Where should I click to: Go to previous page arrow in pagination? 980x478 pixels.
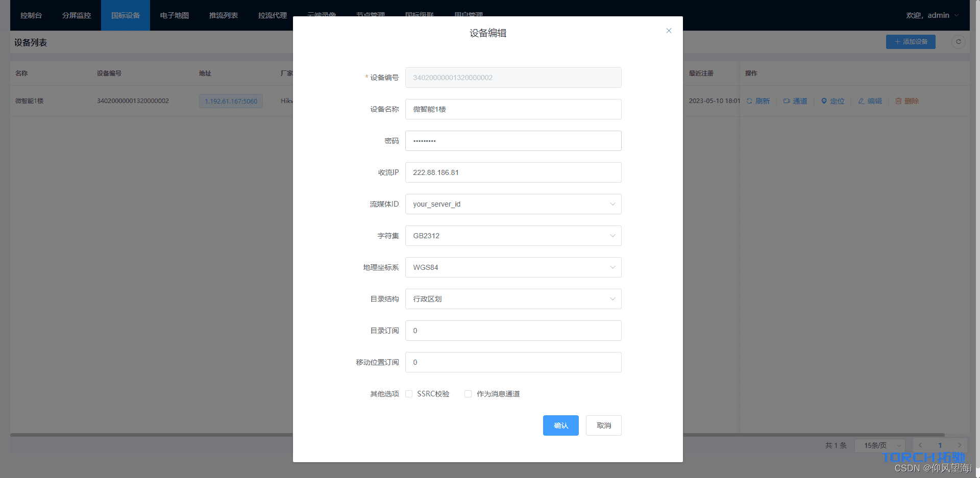pos(920,445)
